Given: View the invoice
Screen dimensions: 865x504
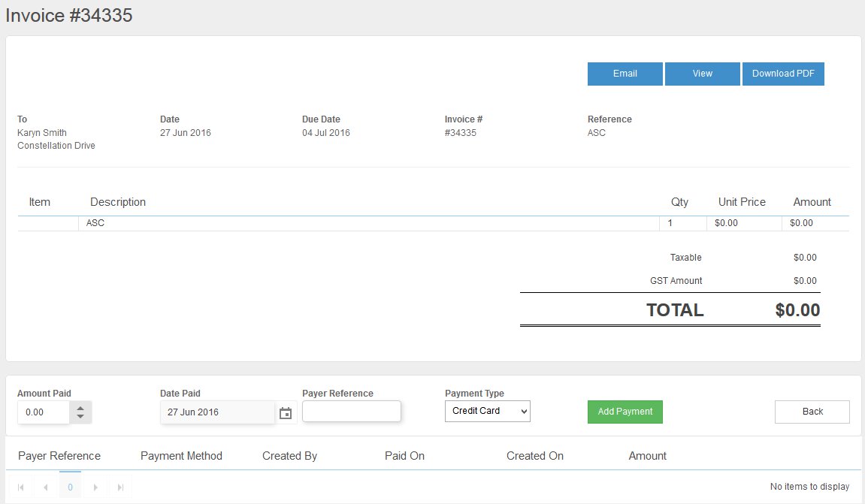Looking at the screenshot, I should (x=702, y=74).
